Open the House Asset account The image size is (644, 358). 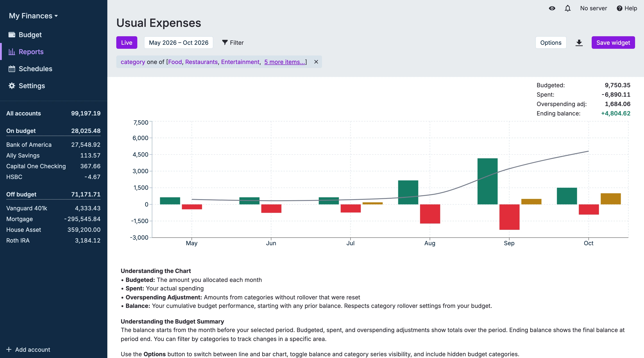tap(53, 230)
